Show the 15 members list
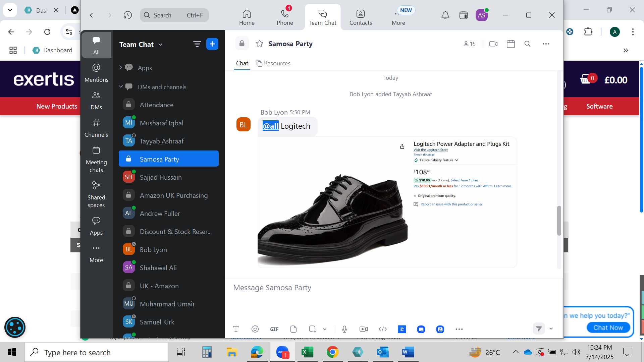This screenshot has width=644, height=362. (x=469, y=44)
